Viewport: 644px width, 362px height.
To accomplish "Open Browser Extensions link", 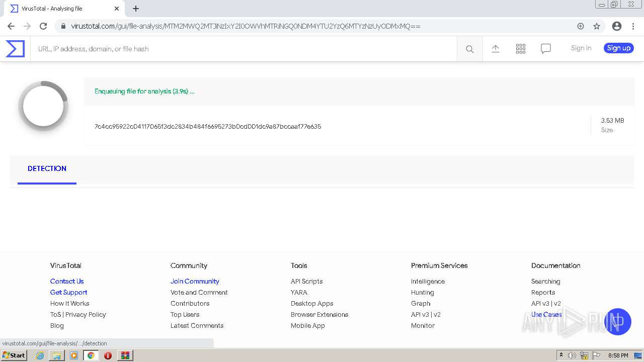I will 319,314.
